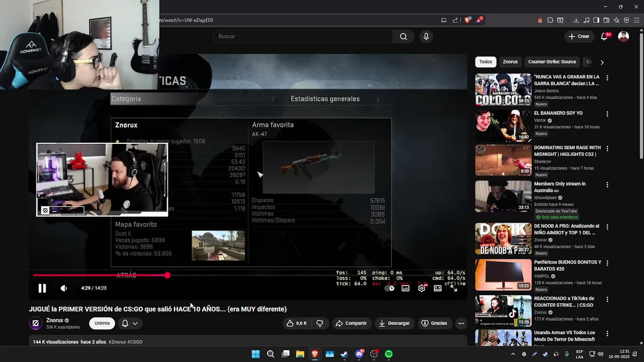Like the video with 6,6 K likes
This screenshot has width=644, height=362.
point(296,323)
